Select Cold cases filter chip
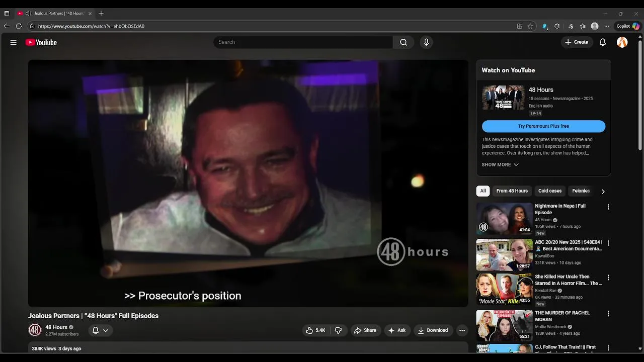Viewport: 644px width, 362px height. 550,191
